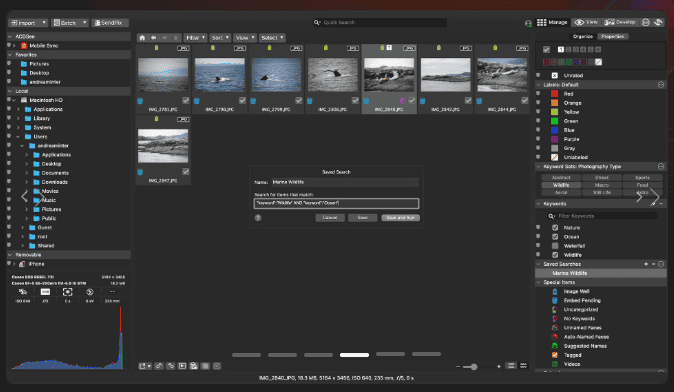Open the Import dropdown
The height and width of the screenshot is (392, 674).
click(x=28, y=23)
